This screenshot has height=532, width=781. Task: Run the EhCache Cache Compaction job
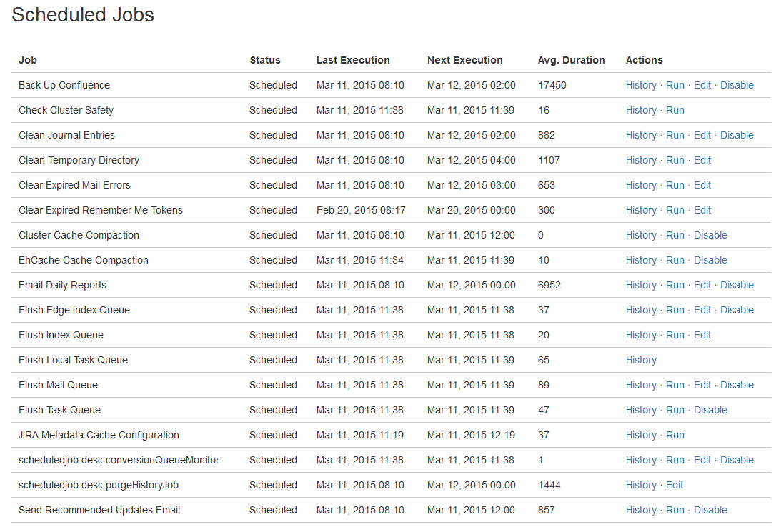pyautogui.click(x=675, y=260)
